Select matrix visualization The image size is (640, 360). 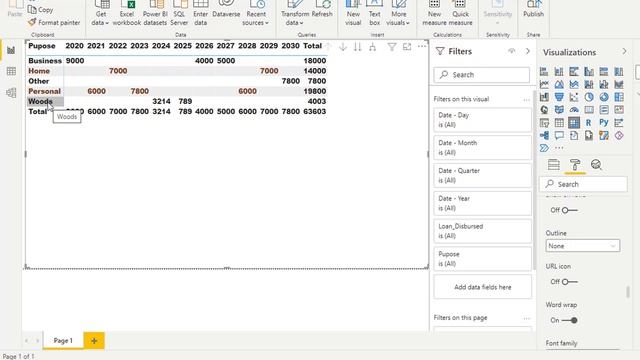point(574,122)
